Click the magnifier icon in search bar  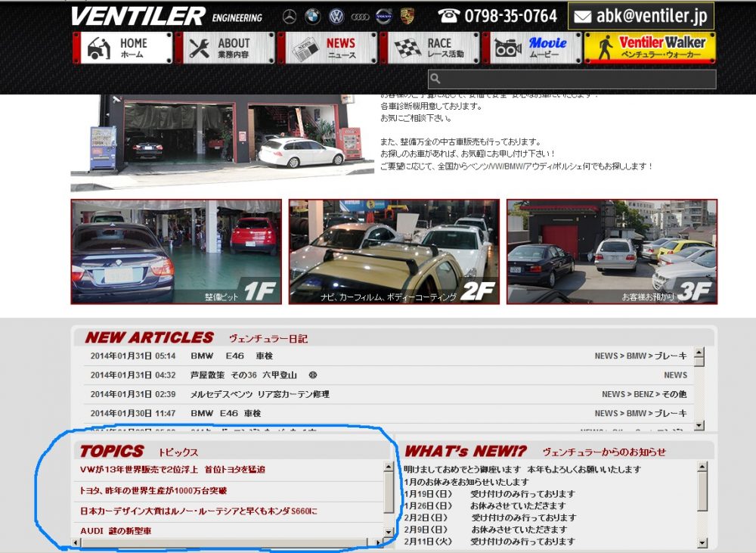point(435,78)
